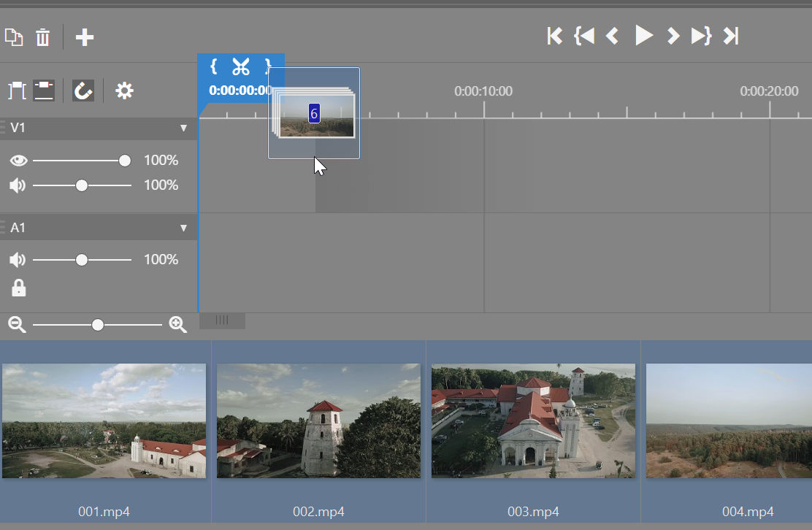The height and width of the screenshot is (530, 812).
Task: Toggle overwrite edit mode icon
Action: coord(44,91)
